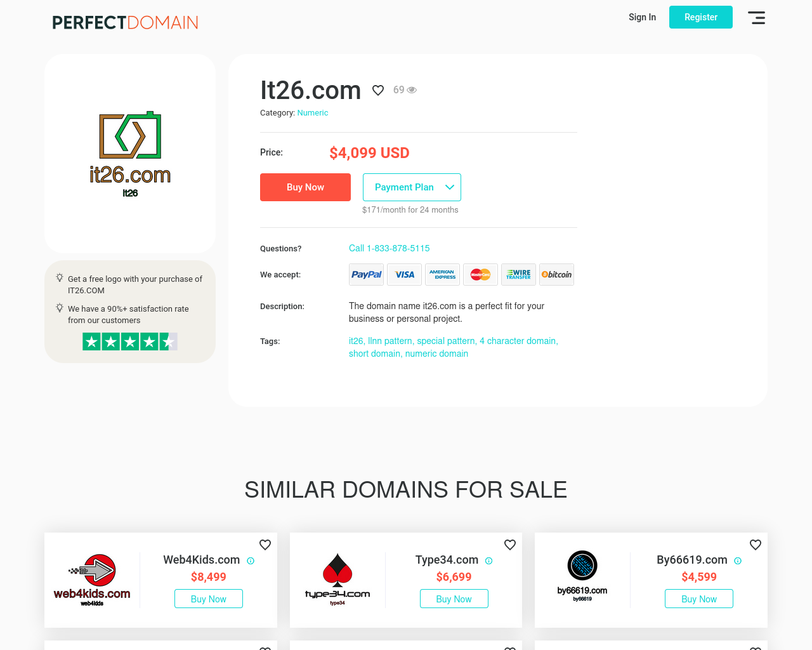Open the hamburger menu icon
Screen dimensions: 812x650
click(756, 18)
